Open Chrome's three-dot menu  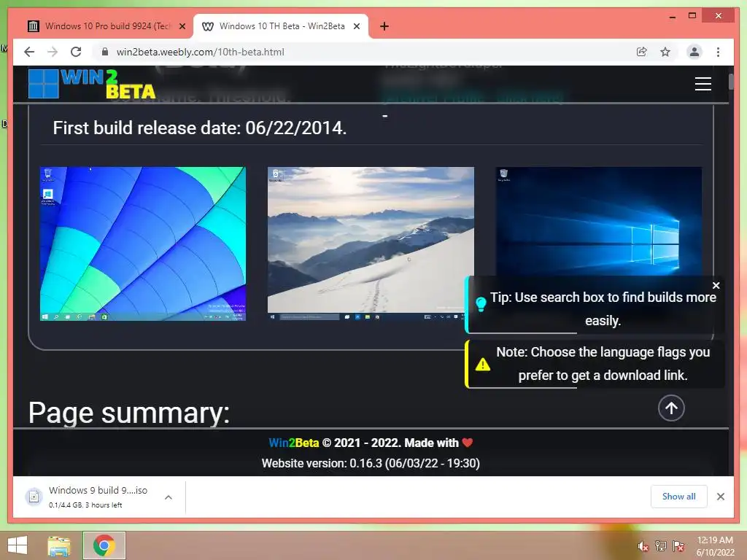[x=718, y=52]
